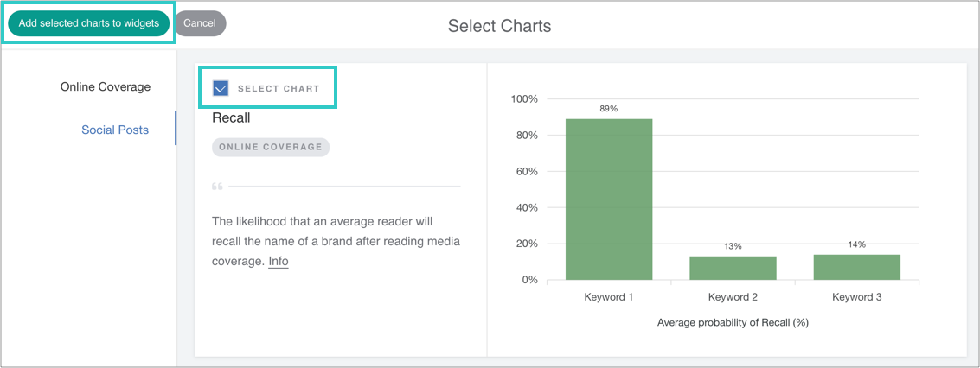Screen dimensions: 980x368
Task: Click the 14% data label
Action: 856,244
